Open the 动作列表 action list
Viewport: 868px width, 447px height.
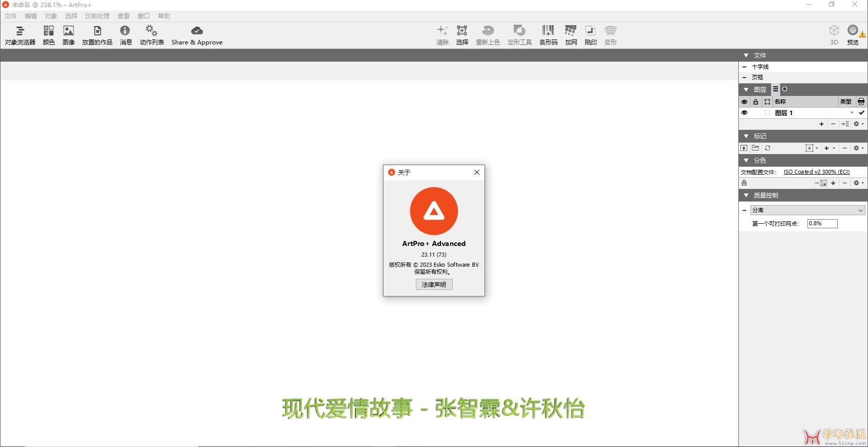click(x=152, y=35)
